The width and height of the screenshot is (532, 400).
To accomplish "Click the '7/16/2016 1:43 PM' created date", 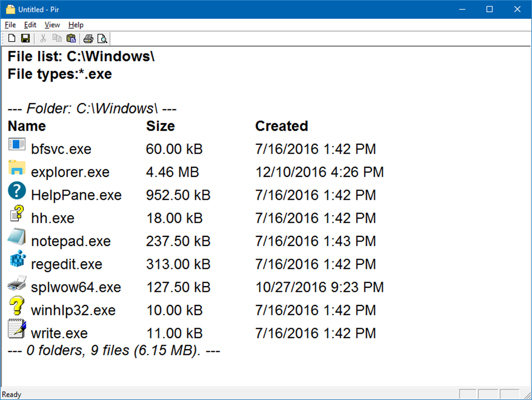I will [316, 241].
